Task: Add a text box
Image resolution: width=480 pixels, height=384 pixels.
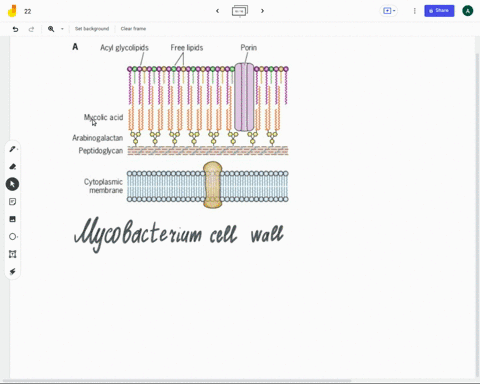Action: coord(12,254)
